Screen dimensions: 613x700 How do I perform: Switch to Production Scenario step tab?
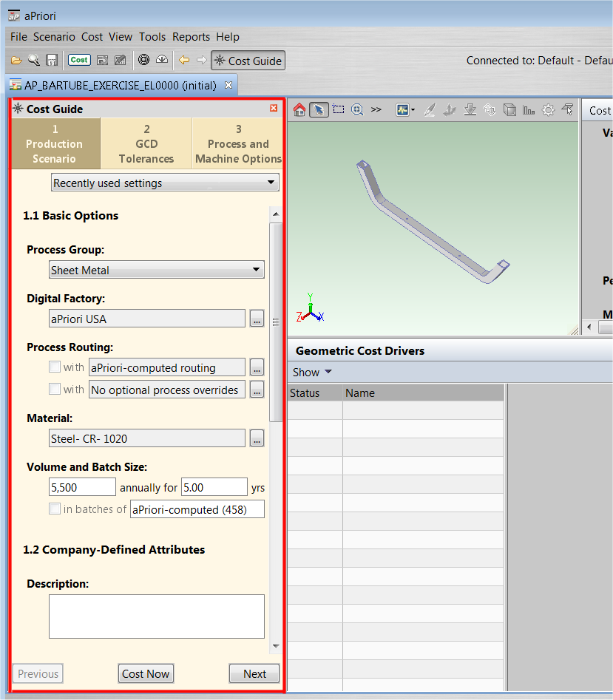coord(55,143)
